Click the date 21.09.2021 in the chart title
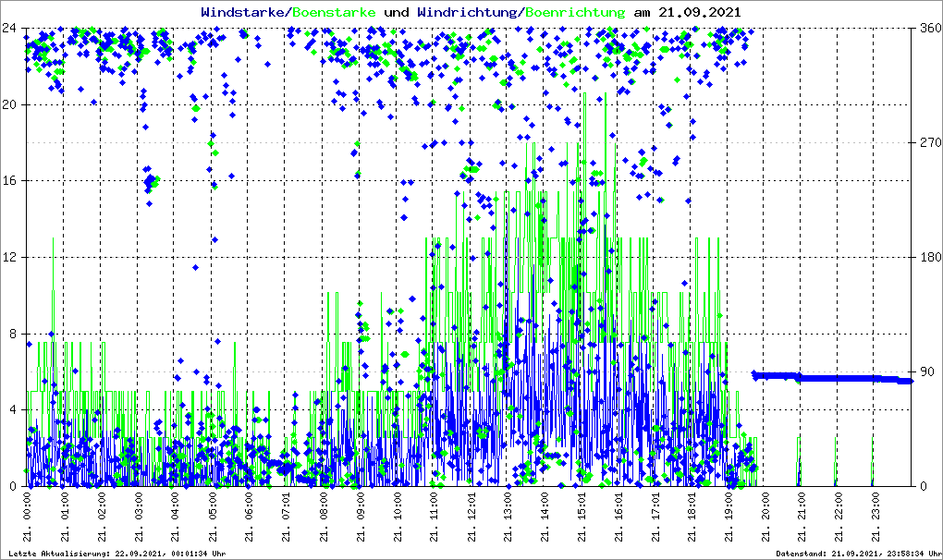This screenshot has height=560, width=943. click(x=700, y=12)
